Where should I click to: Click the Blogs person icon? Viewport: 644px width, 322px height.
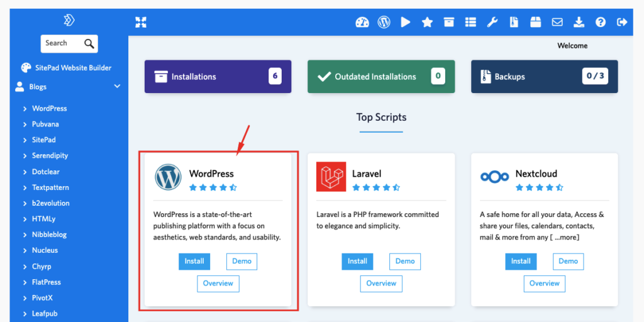pos(19,87)
